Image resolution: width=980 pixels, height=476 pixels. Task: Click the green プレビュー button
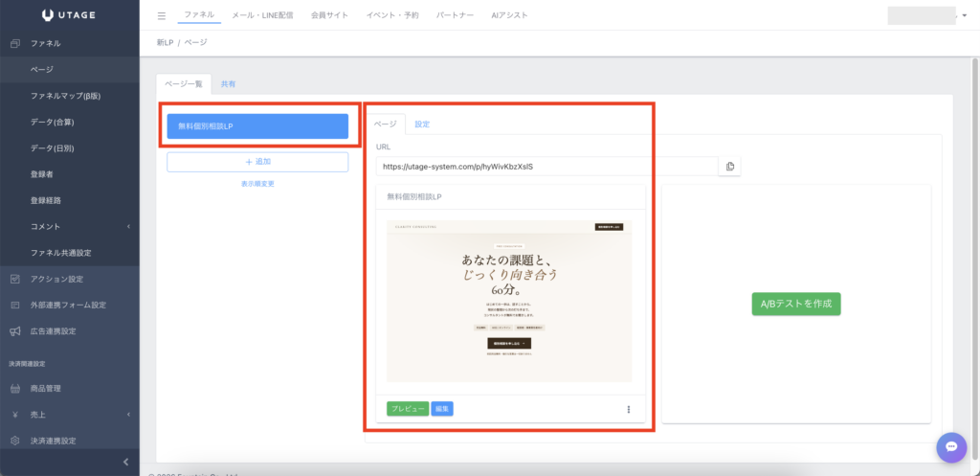[408, 409]
